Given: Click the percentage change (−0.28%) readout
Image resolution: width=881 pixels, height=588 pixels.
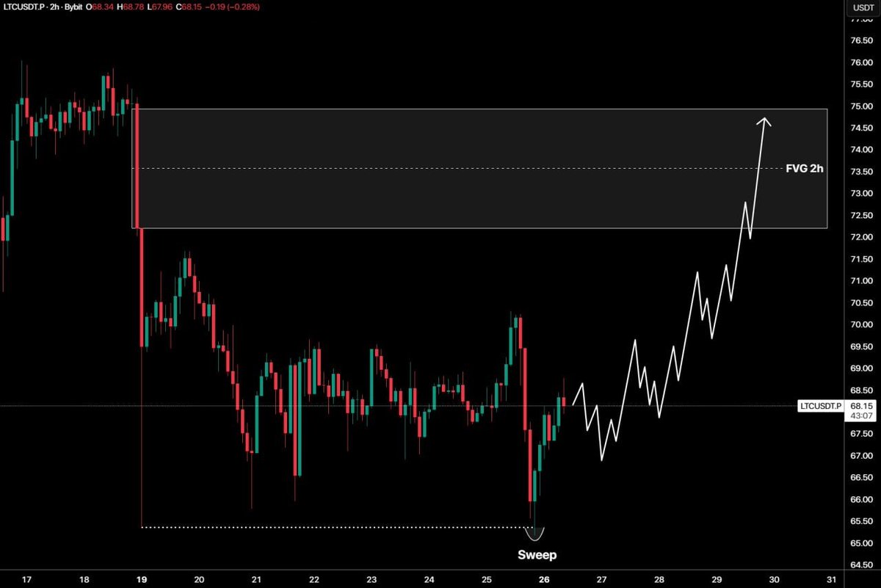Looking at the screenshot, I should 242,7.
